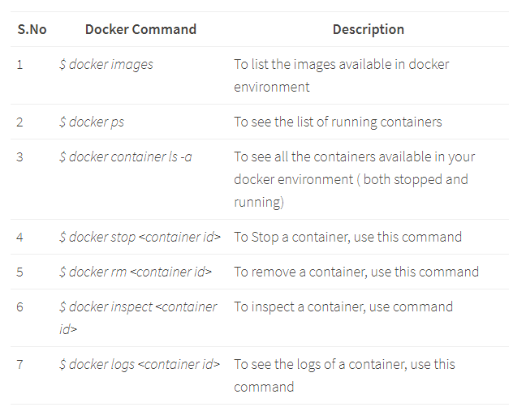Click the '$ docker ps' command
526x420 pixels.
pos(92,122)
